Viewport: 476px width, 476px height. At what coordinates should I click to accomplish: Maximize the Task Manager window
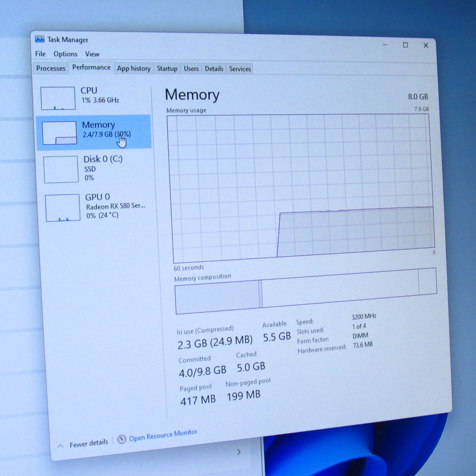coord(405,45)
